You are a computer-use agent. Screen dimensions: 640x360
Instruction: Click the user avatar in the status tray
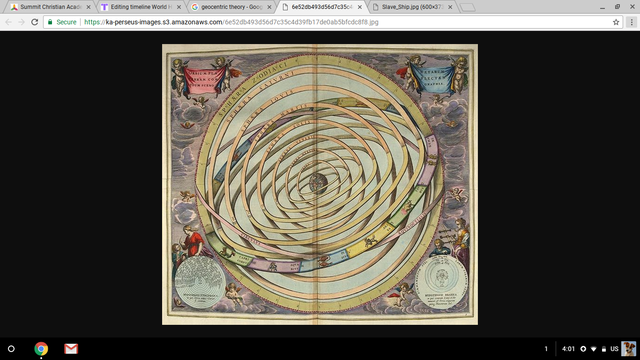click(x=629, y=349)
